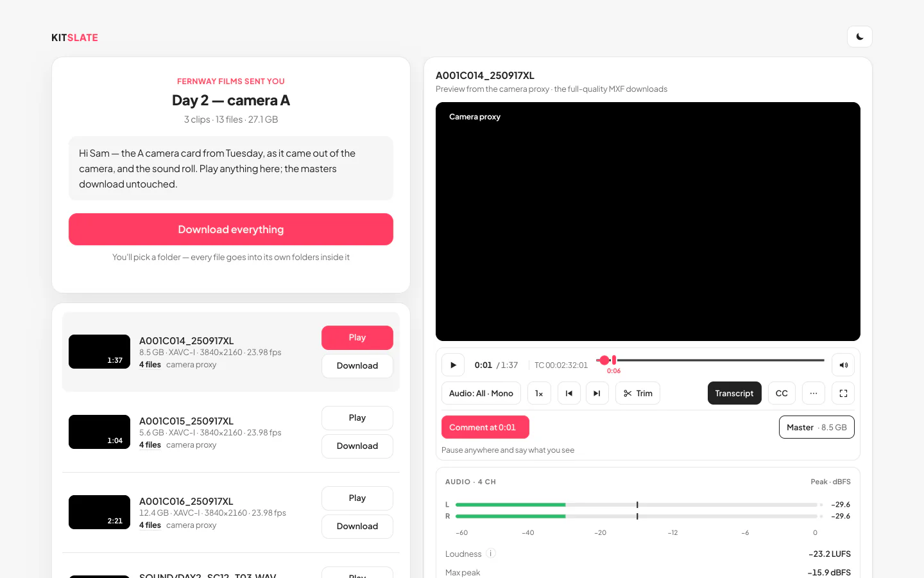This screenshot has width=924, height=578.
Task: Open the more options ellipsis menu
Action: pyautogui.click(x=814, y=393)
